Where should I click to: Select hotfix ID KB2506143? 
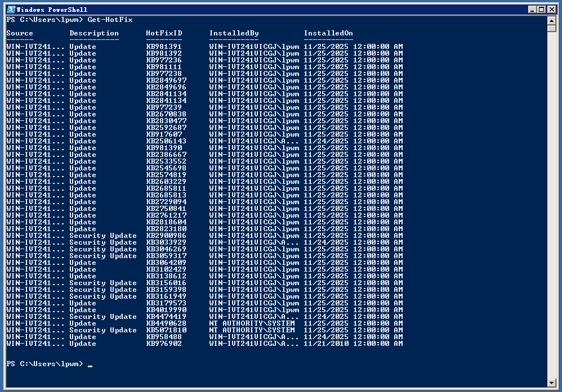pyautogui.click(x=166, y=141)
